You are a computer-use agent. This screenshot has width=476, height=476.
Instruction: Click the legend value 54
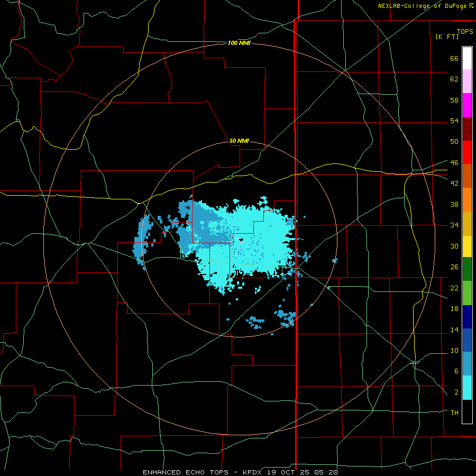454,121
